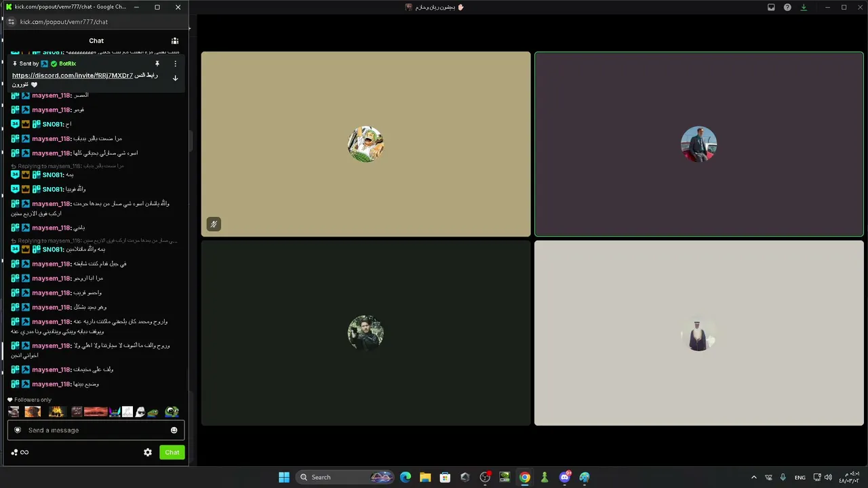The image size is (868, 488).
Task: Open Microsoft Store from taskbar
Action: (x=445, y=477)
